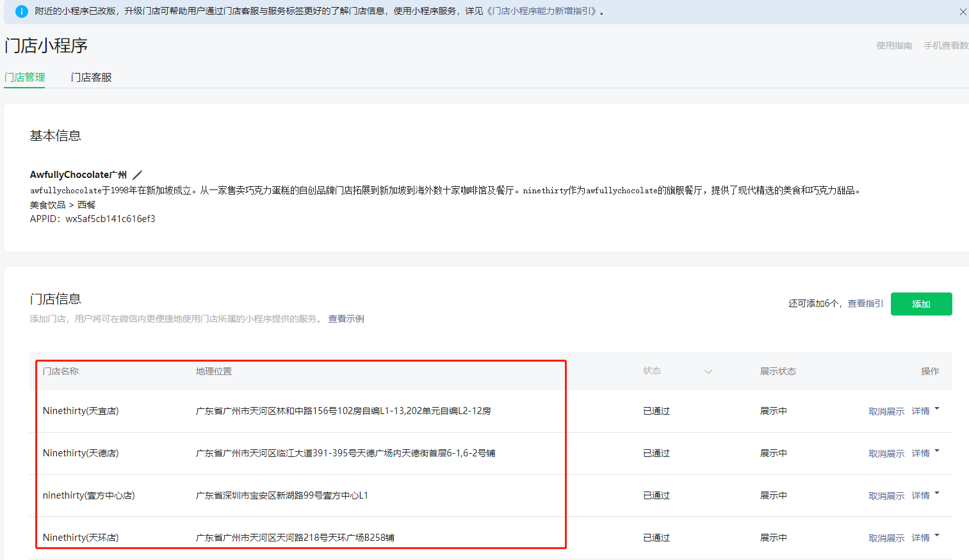Open 详情 for ninethirty(壹方中心店)
This screenshot has width=969, height=560.
point(920,495)
